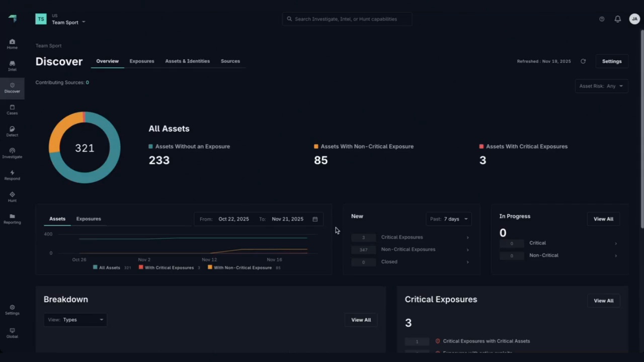This screenshot has width=644, height=362.
Task: Toggle the All Assets chart legend
Action: coord(112,267)
